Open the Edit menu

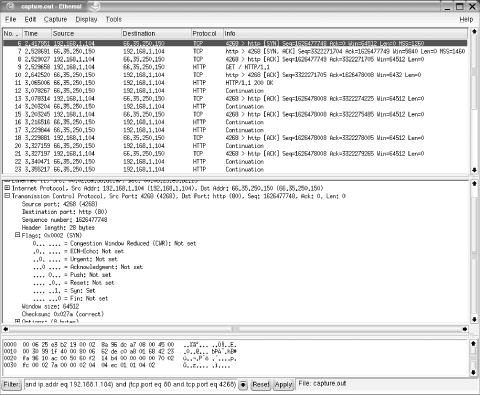[30, 19]
